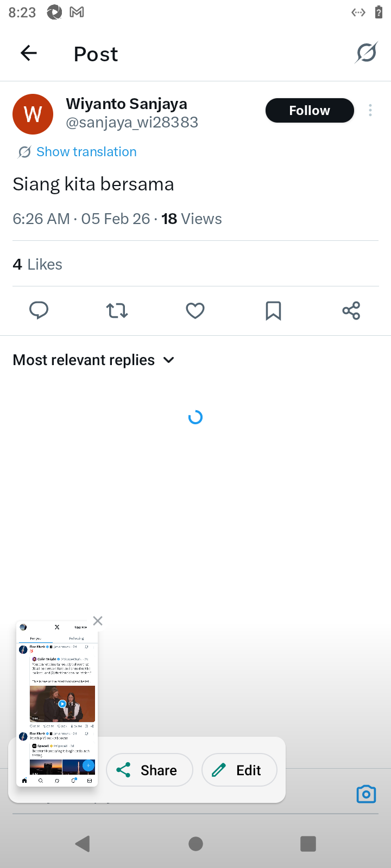Follow Wiyanto Sanjaya
The image size is (391, 868).
[310, 111]
